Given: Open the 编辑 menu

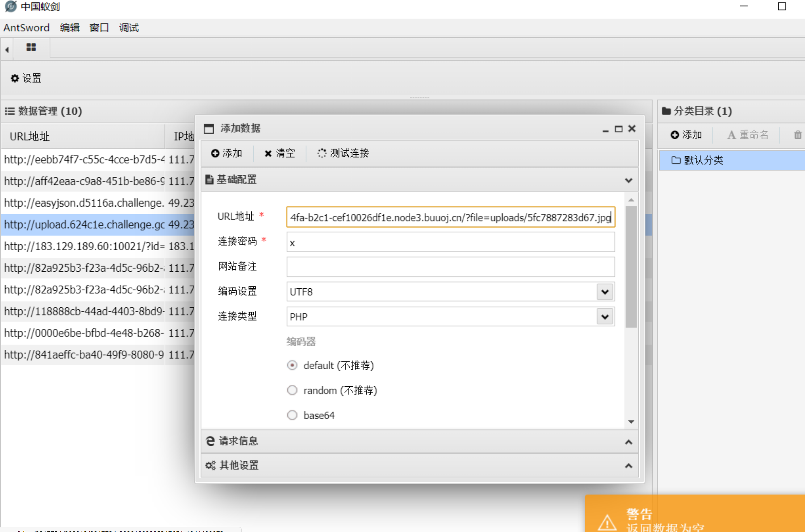Looking at the screenshot, I should pos(69,27).
